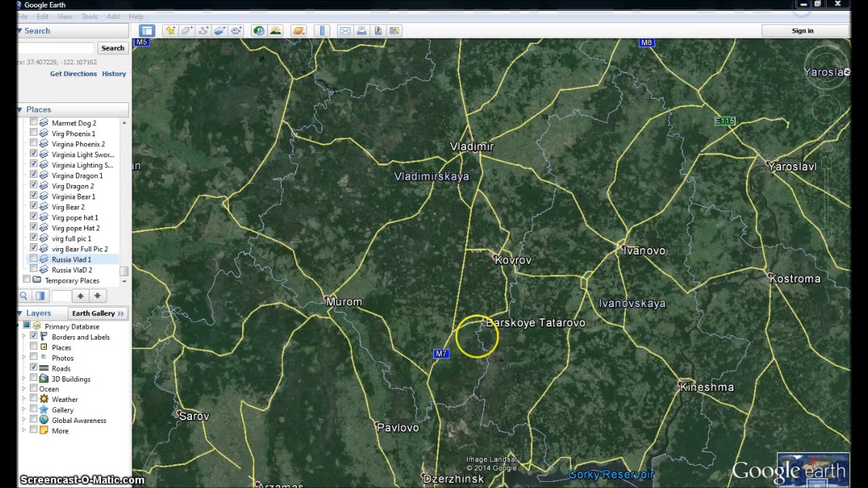This screenshot has width=868, height=488.
Task: Expand the More layer tree
Action: (24, 430)
